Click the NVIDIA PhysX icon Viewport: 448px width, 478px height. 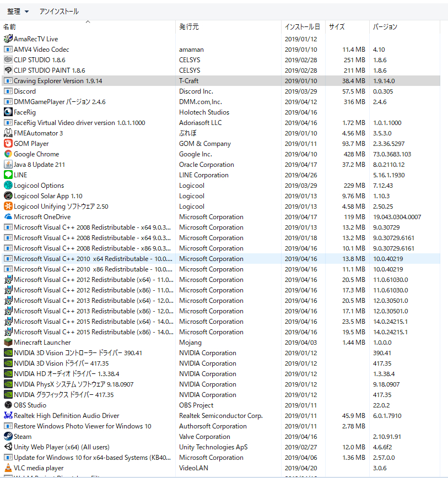pyautogui.click(x=8, y=384)
